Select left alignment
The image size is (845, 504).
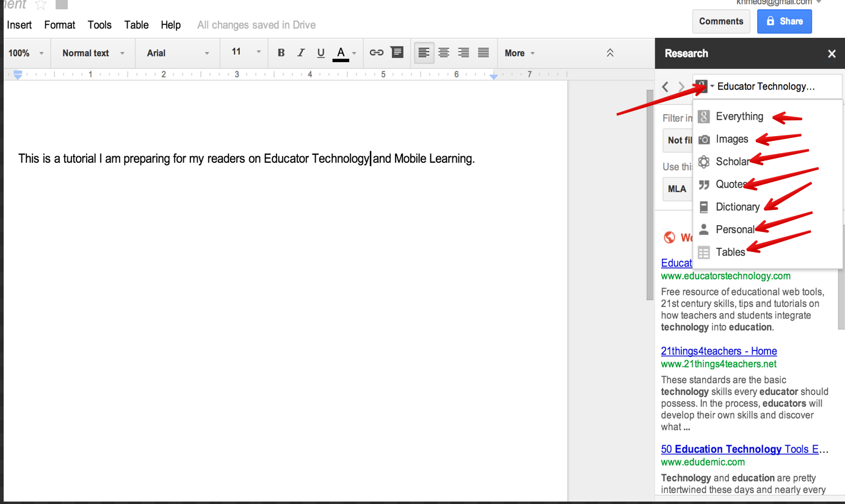click(x=424, y=53)
